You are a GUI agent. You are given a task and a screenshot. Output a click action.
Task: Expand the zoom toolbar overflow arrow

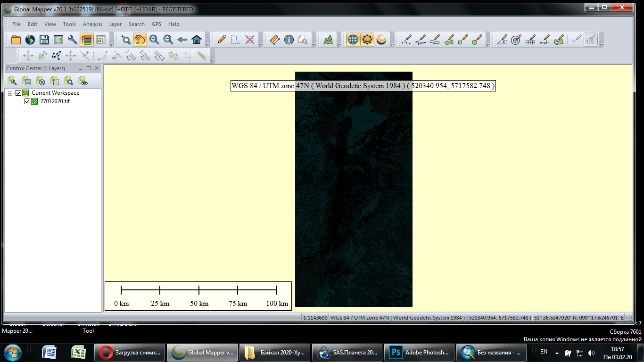[206, 43]
